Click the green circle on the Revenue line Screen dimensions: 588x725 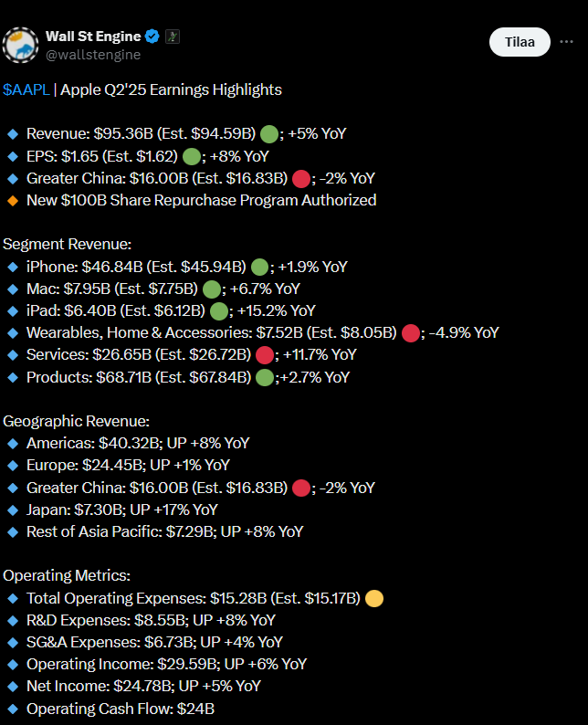click(268, 134)
